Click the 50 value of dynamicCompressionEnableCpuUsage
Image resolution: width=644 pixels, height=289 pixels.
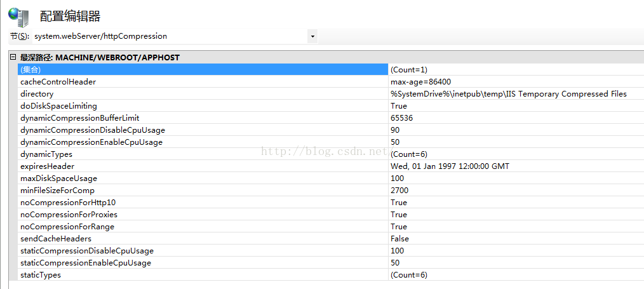pos(395,142)
